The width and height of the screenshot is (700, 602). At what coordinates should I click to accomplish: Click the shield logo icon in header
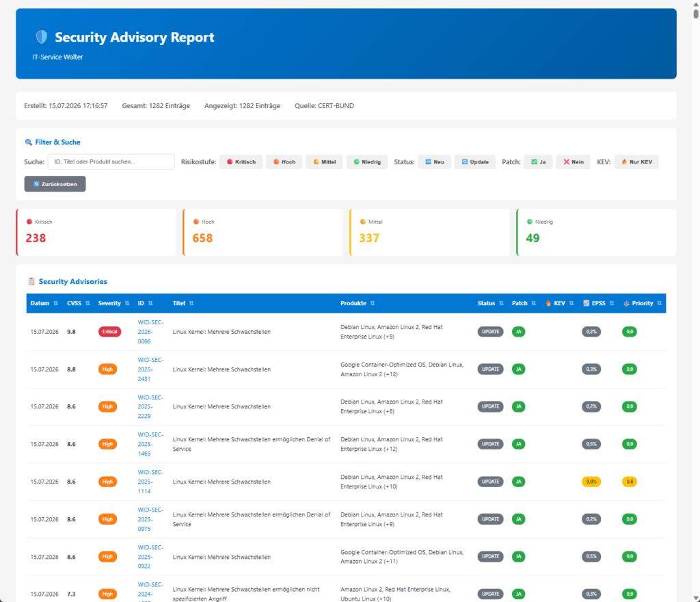tap(42, 37)
